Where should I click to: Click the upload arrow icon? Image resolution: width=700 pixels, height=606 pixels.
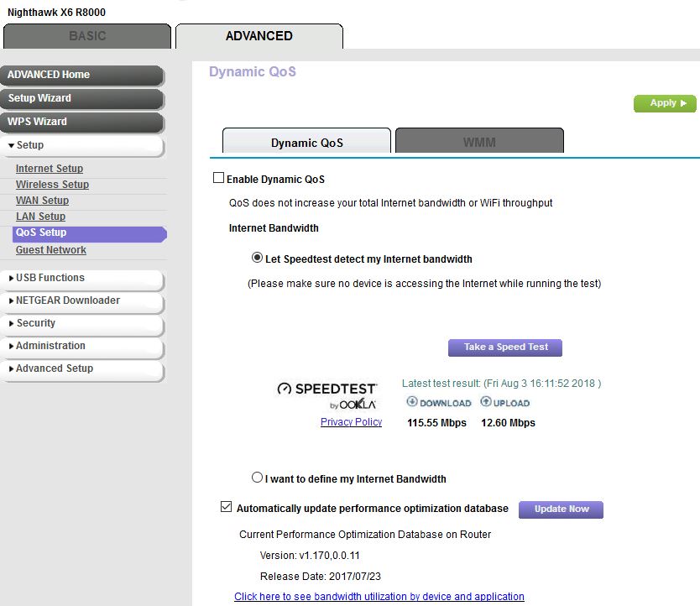click(x=485, y=401)
